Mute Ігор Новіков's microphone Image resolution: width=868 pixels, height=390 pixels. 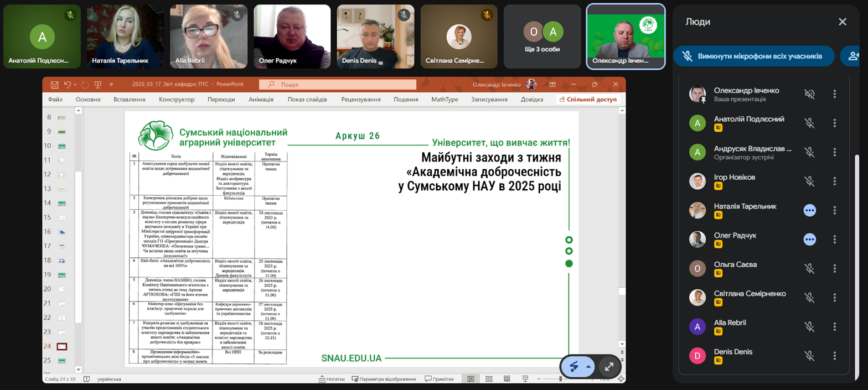[x=809, y=181]
